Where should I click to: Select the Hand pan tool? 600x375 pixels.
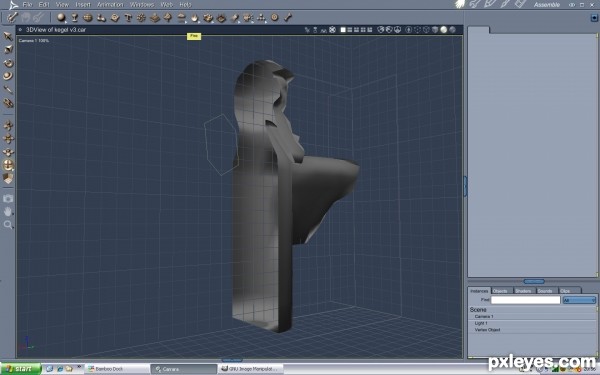(x=8, y=212)
